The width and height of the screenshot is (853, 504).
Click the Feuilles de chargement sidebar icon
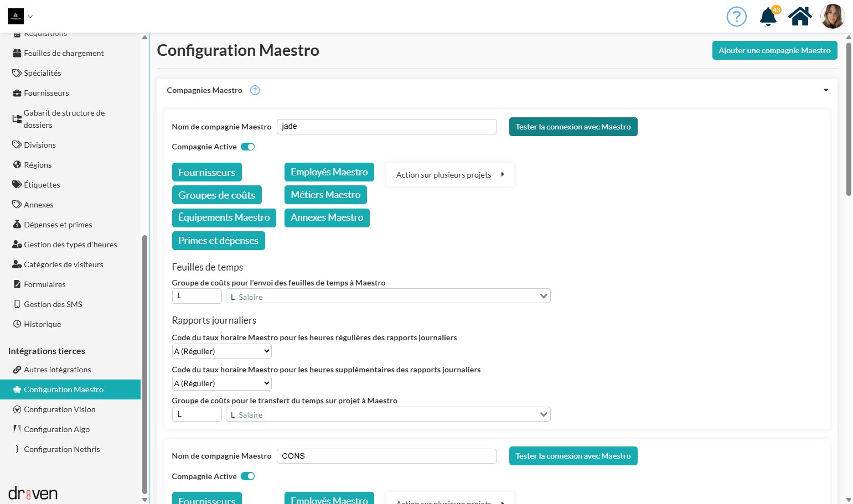17,53
